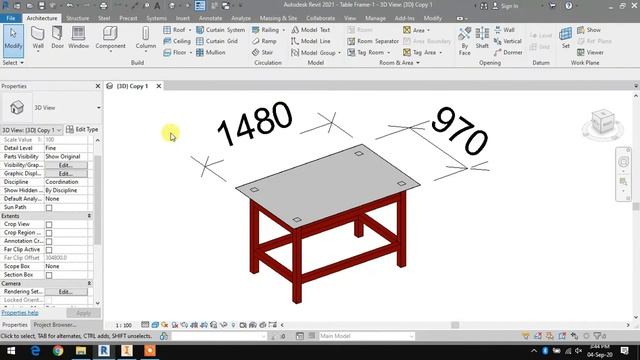Click the Ramp tool
The width and height of the screenshot is (640, 360).
point(264,41)
